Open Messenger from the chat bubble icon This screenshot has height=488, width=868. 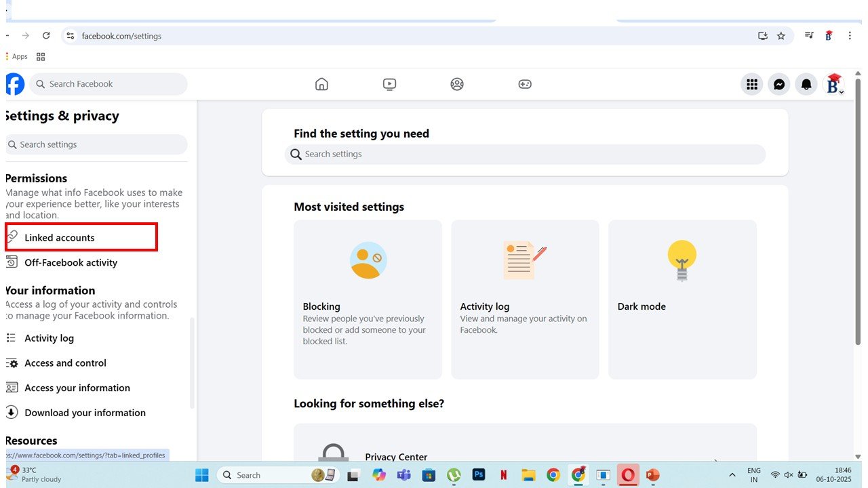(x=778, y=84)
